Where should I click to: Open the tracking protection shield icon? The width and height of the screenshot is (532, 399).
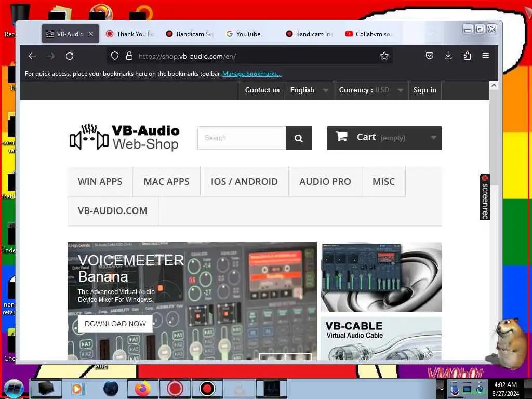[115, 56]
